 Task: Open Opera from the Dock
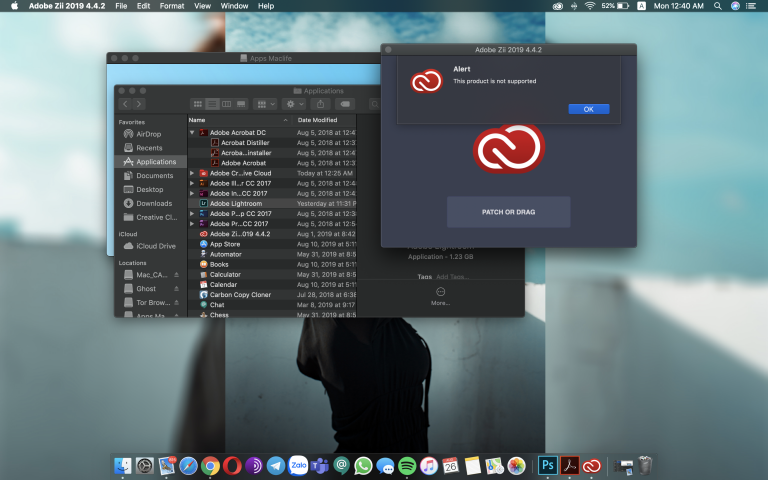click(x=232, y=466)
